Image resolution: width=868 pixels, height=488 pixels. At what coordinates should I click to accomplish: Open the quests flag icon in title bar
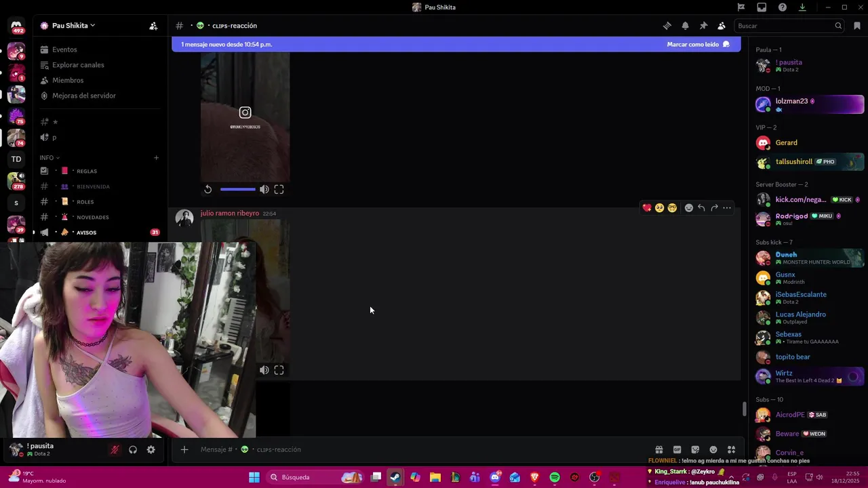tap(741, 7)
